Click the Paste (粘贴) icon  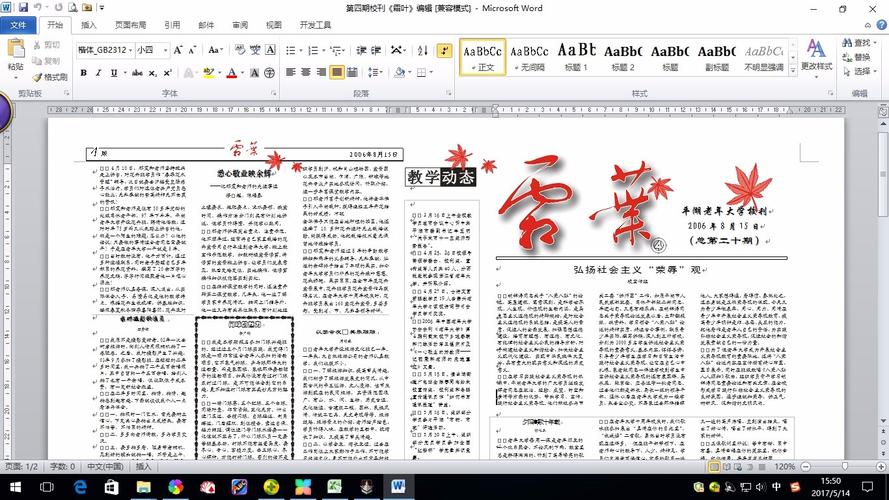click(15, 50)
